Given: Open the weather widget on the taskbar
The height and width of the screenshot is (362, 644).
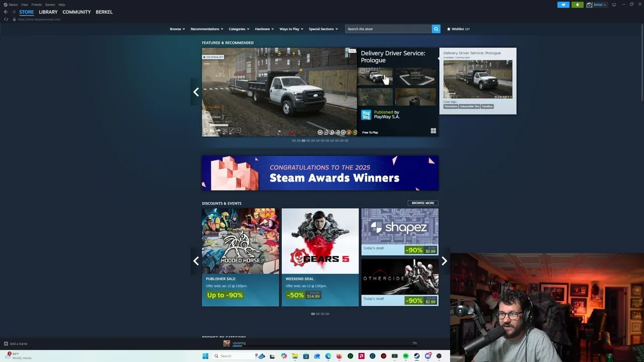Looking at the screenshot, I should 18,356.
